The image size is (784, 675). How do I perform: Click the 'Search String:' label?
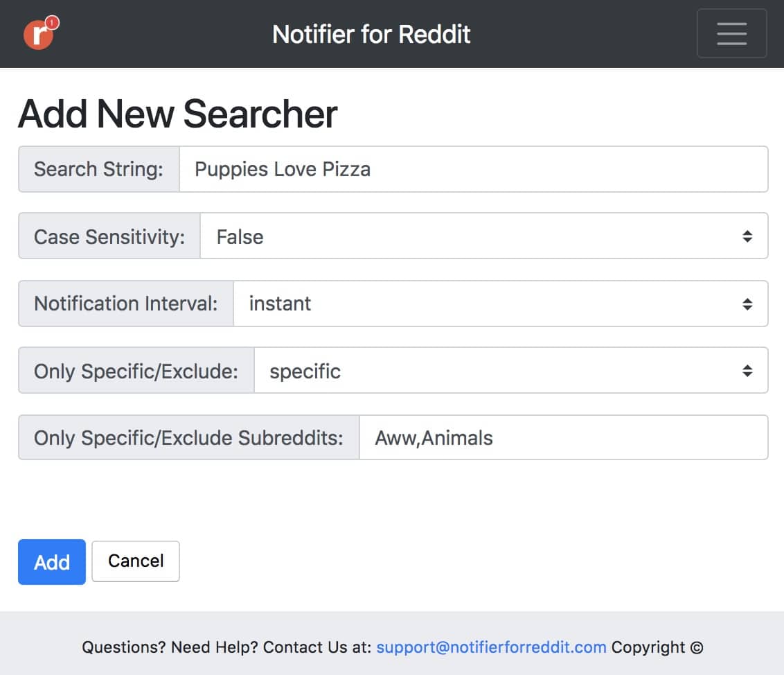pos(98,168)
